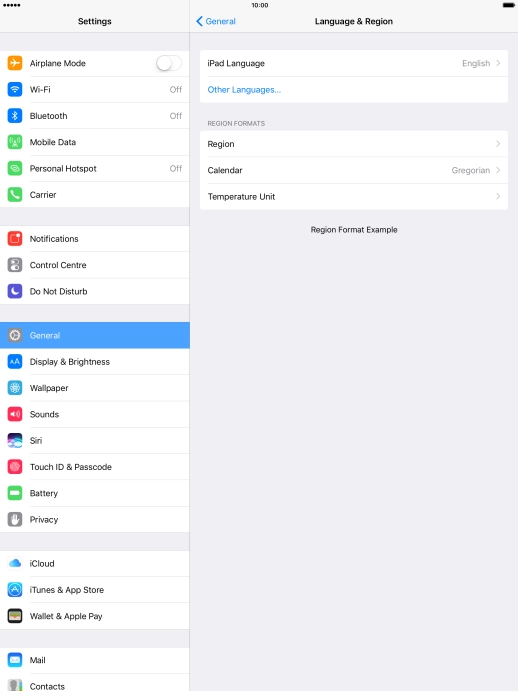Open the Wallet & Apple Pay entry
This screenshot has width=518, height=691.
pyautogui.click(x=95, y=616)
